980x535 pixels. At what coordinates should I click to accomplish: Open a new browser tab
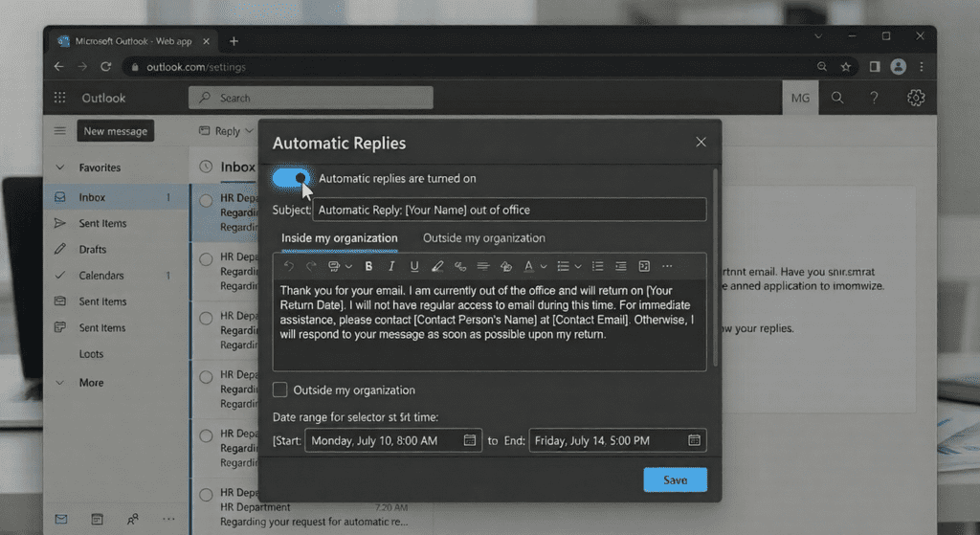tap(234, 41)
